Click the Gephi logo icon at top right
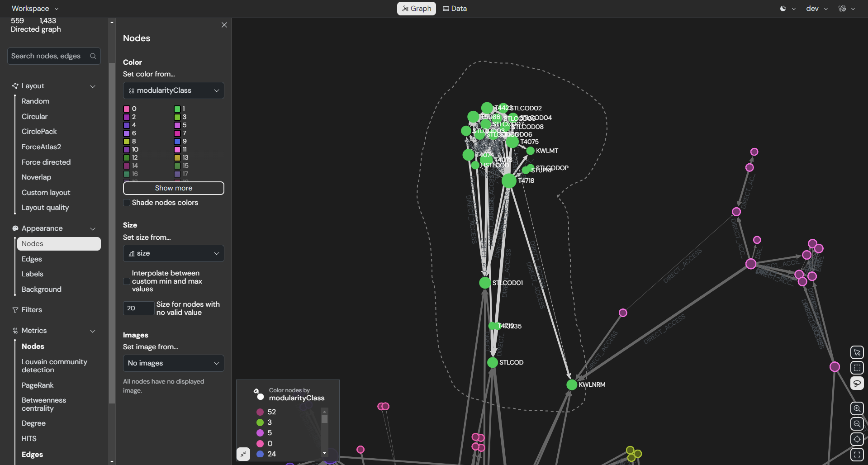Screen dimensions: 868x465 (x=842, y=9)
